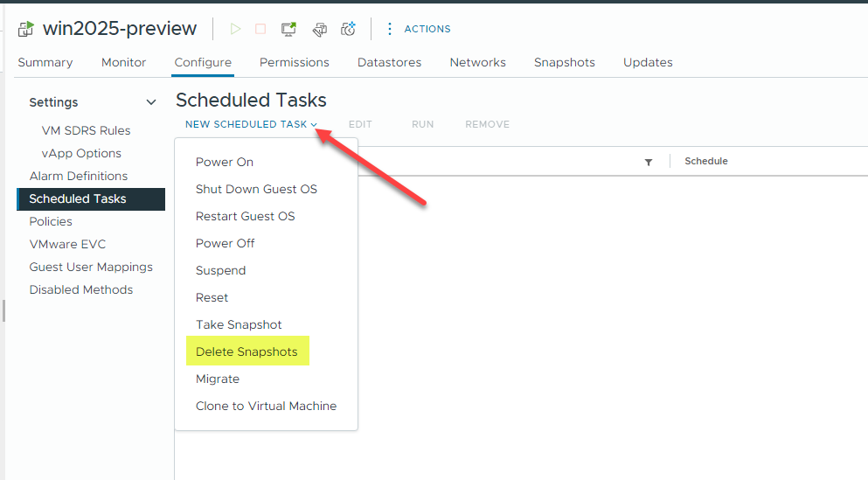The width and height of the screenshot is (868, 480).
Task: Click the Edit Settings icon in toolbar
Action: 319,29
